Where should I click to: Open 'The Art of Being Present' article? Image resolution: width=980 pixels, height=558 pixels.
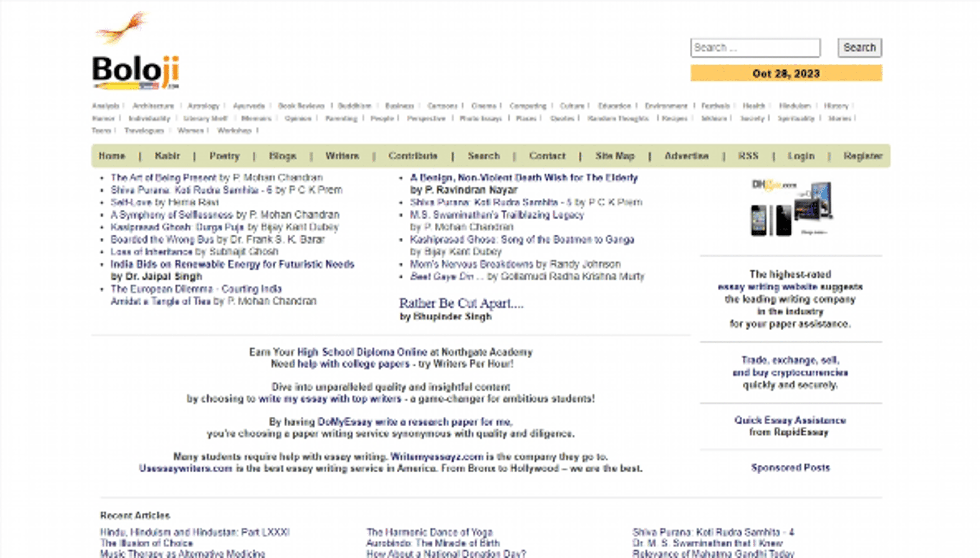pos(164,178)
